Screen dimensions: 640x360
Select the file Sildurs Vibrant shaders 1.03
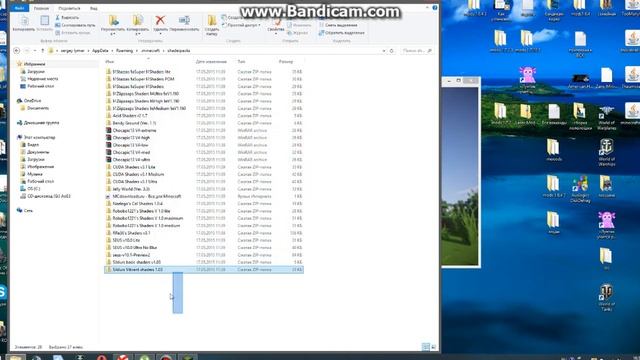tap(204, 269)
